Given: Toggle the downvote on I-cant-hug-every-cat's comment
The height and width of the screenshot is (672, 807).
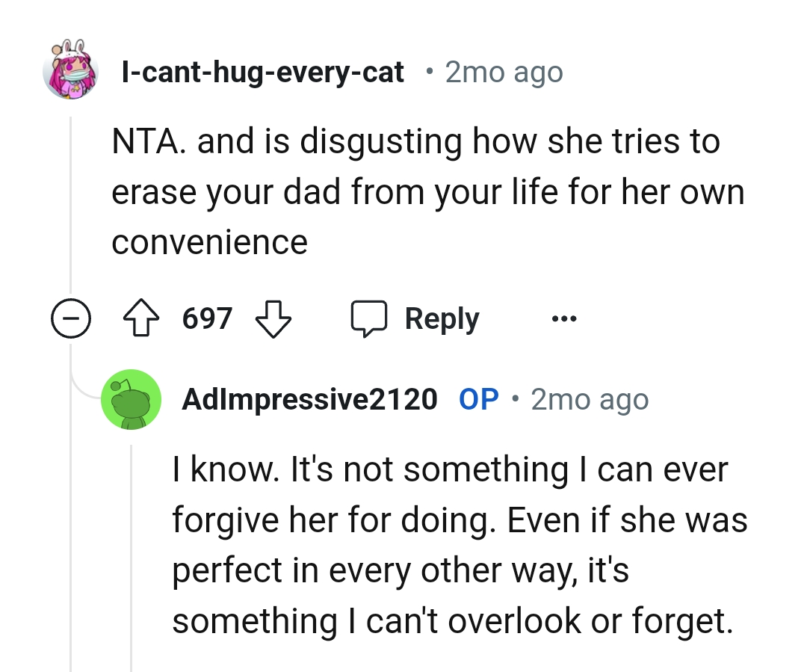Looking at the screenshot, I should (272, 318).
